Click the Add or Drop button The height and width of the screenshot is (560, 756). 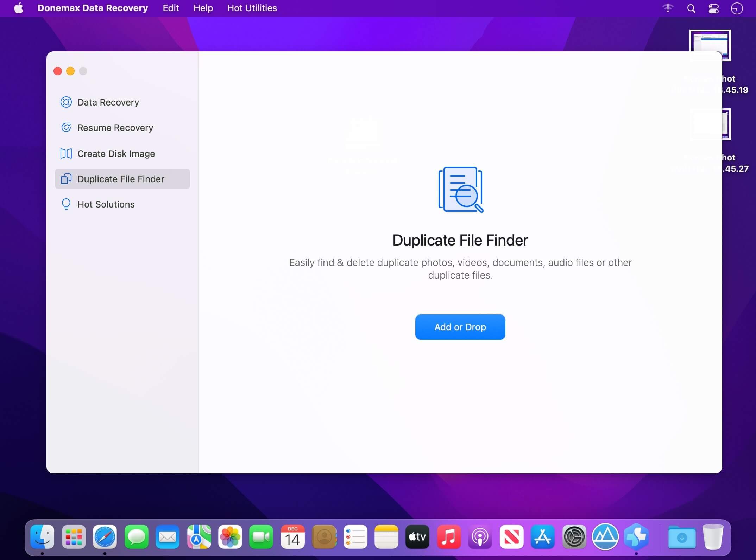click(x=460, y=327)
